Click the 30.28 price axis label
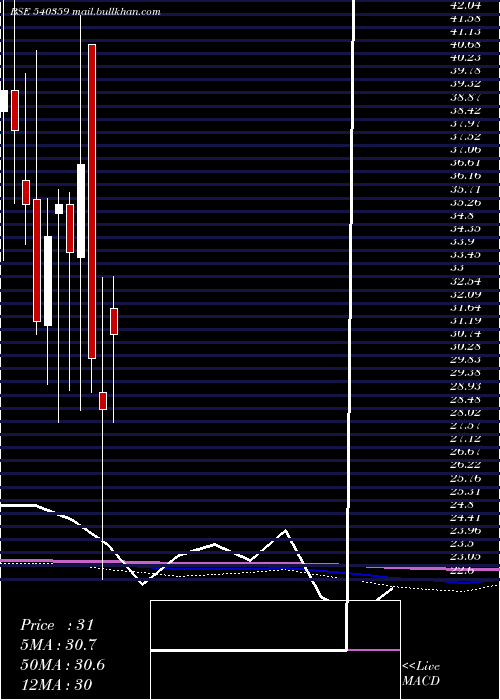 pos(466,346)
